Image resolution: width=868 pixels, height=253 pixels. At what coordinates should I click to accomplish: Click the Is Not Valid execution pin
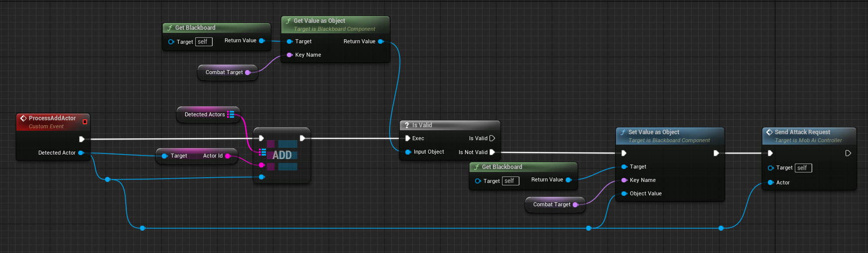coord(492,152)
